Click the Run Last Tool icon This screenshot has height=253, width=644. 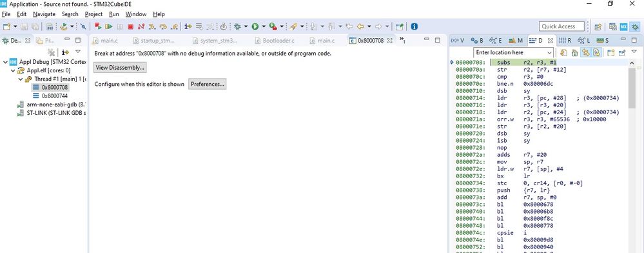point(273,26)
